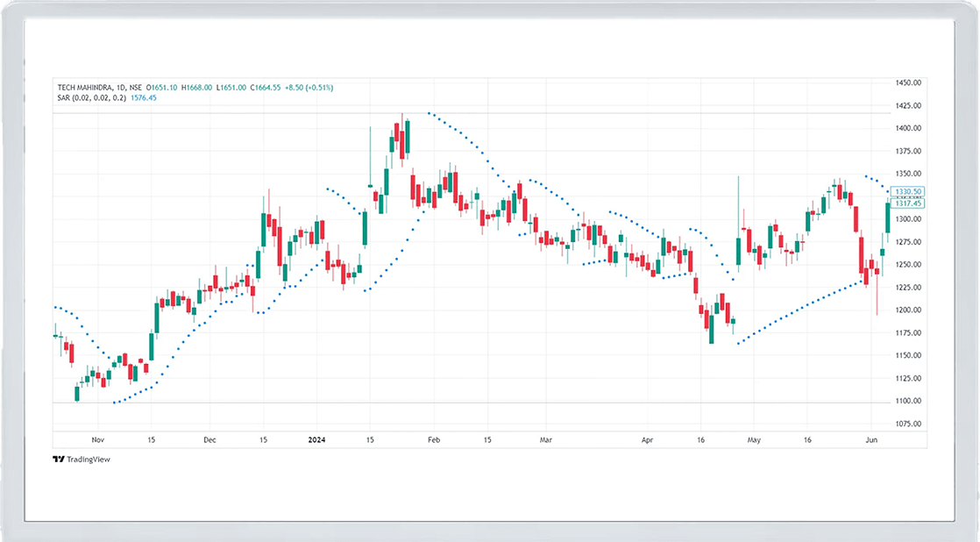Click the blue 1330.50 SAR price tag
The image size is (980, 542).
[908, 191]
